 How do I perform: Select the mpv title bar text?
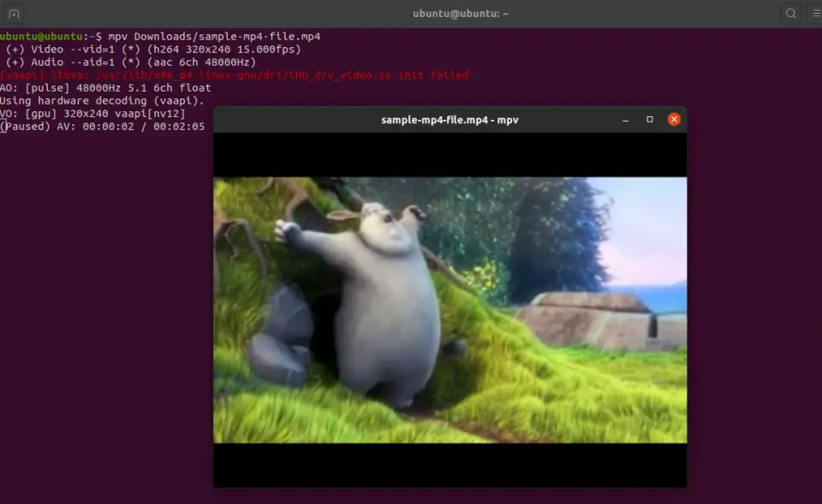tap(448, 120)
